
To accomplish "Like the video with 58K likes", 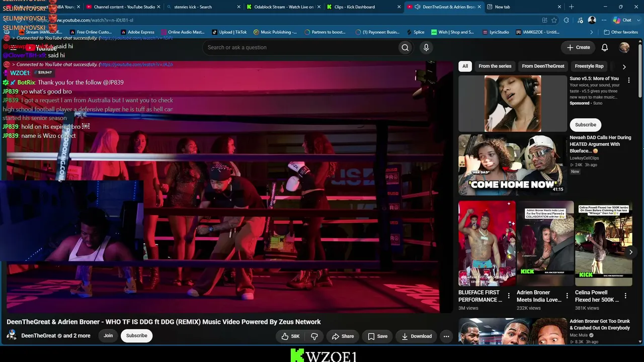I will (x=290, y=336).
